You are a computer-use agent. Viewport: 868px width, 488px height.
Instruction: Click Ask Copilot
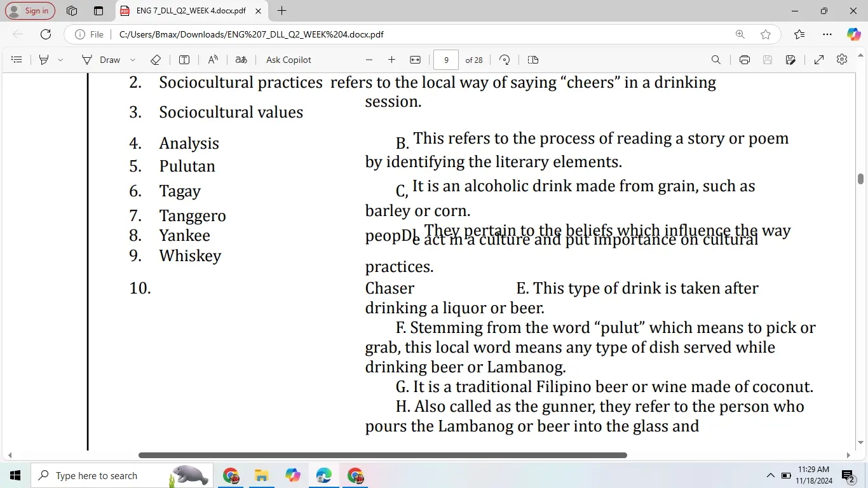click(x=288, y=60)
